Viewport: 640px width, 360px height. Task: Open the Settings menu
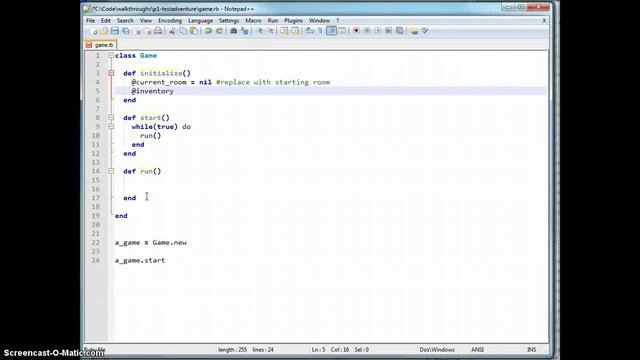[229, 20]
